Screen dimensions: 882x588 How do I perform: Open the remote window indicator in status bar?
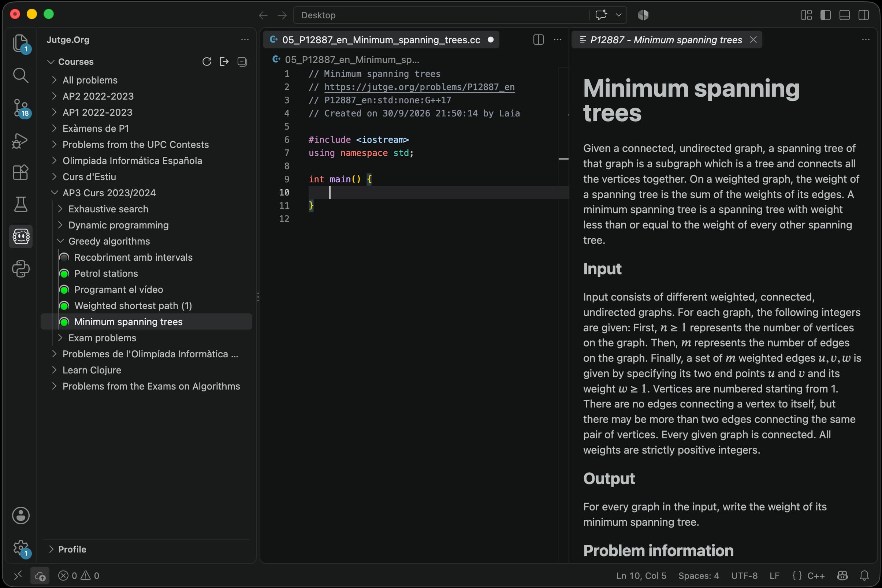click(18, 575)
